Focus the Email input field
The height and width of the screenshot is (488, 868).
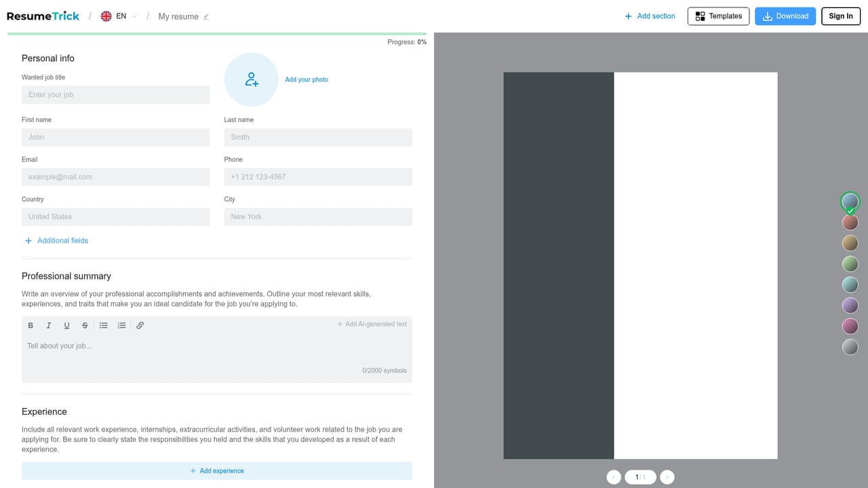click(x=116, y=177)
